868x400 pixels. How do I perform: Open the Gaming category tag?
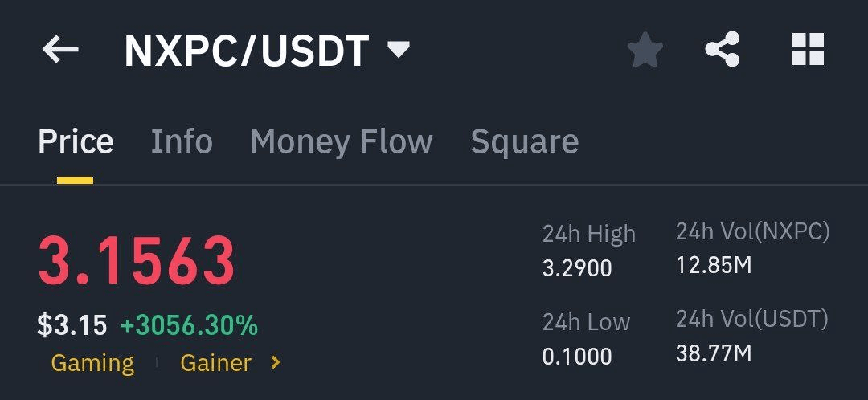pyautogui.click(x=92, y=364)
